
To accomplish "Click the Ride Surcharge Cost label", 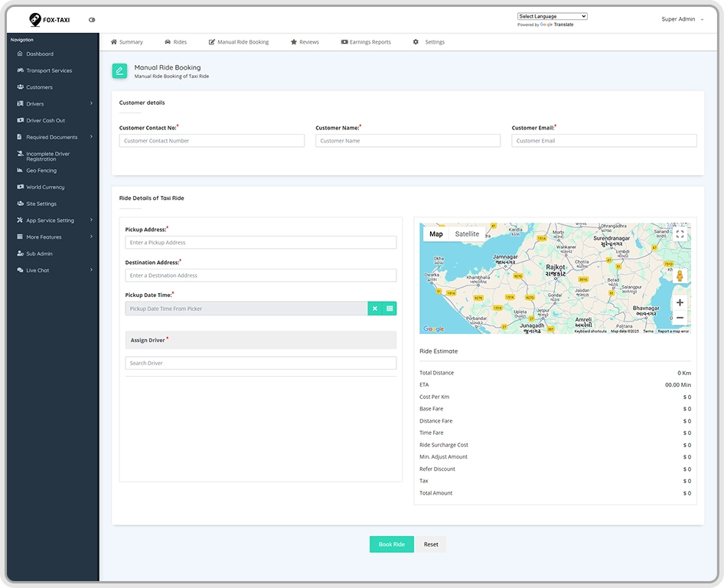I will (444, 446).
